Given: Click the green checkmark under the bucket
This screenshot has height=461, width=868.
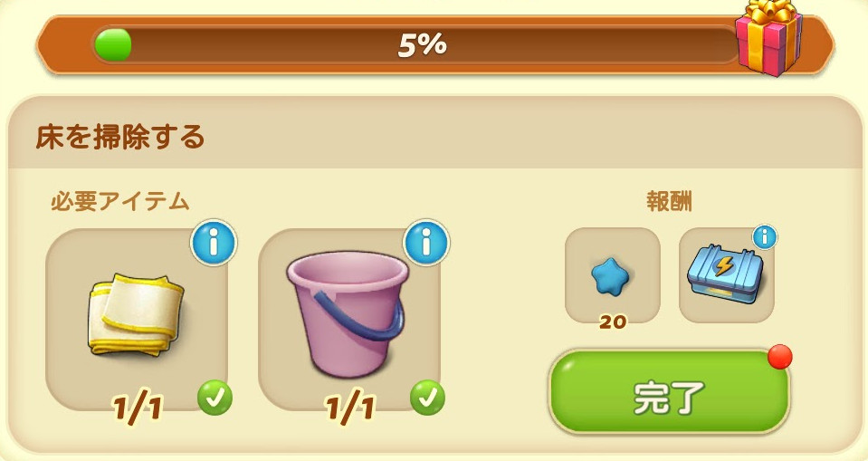Looking at the screenshot, I should point(427,398).
